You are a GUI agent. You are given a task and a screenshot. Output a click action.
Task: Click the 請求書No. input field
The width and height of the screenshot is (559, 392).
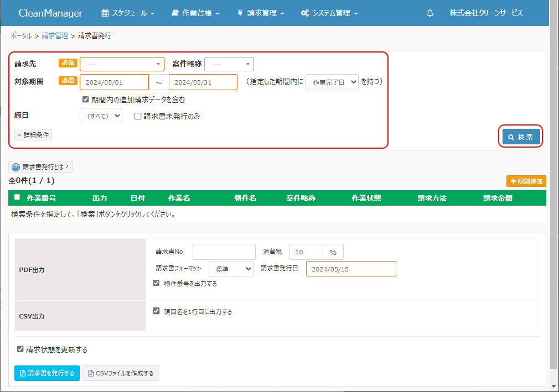pyautogui.click(x=224, y=252)
